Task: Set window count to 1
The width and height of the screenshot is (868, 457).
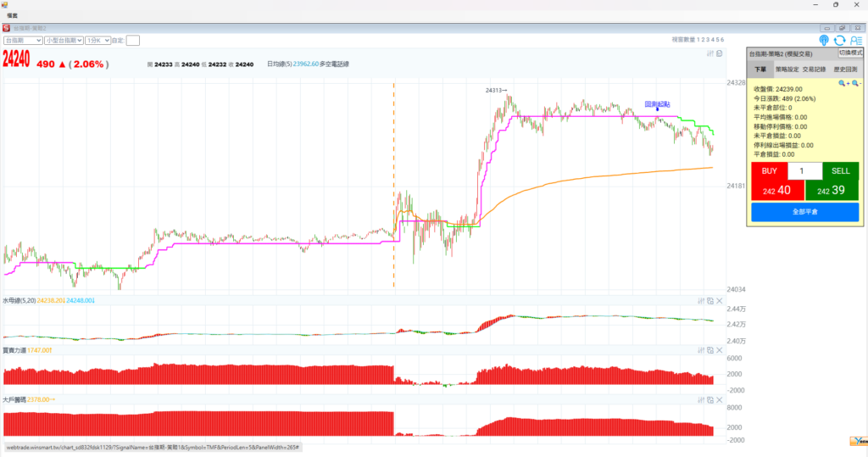Action: click(x=698, y=40)
